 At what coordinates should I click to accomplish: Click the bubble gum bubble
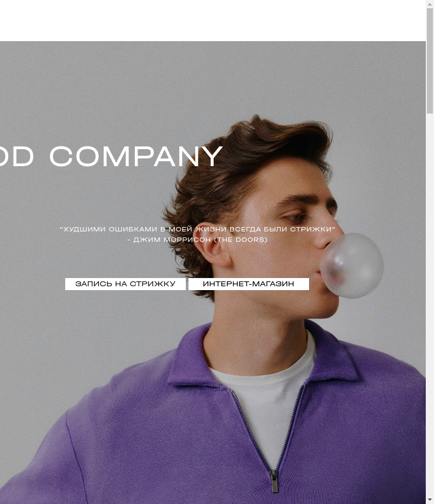(x=352, y=265)
